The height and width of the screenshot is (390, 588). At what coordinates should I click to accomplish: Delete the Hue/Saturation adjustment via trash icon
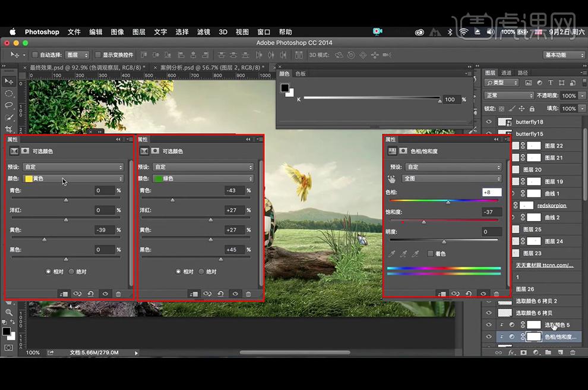(x=497, y=294)
